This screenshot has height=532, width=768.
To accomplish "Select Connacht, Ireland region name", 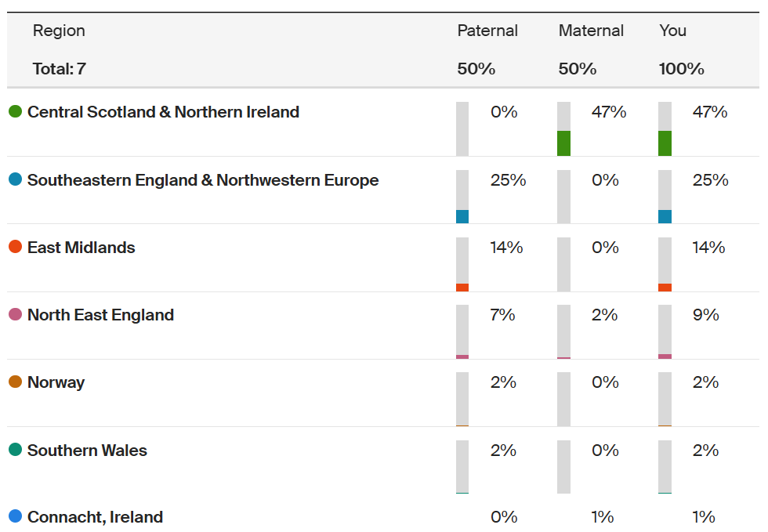I will 95,517.
